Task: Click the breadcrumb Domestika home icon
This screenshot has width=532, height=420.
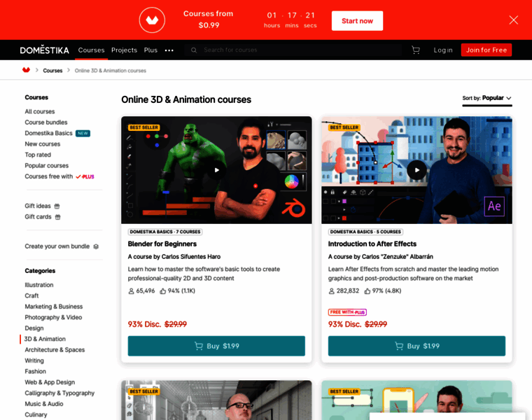Action: (x=26, y=70)
